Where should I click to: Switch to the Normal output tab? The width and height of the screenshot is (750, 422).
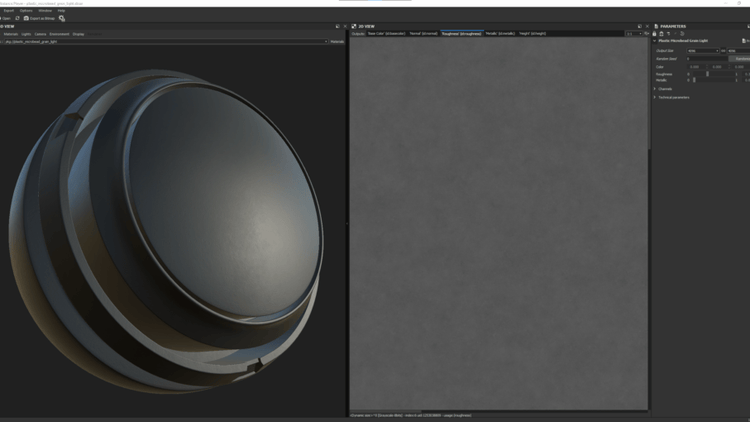tap(421, 33)
